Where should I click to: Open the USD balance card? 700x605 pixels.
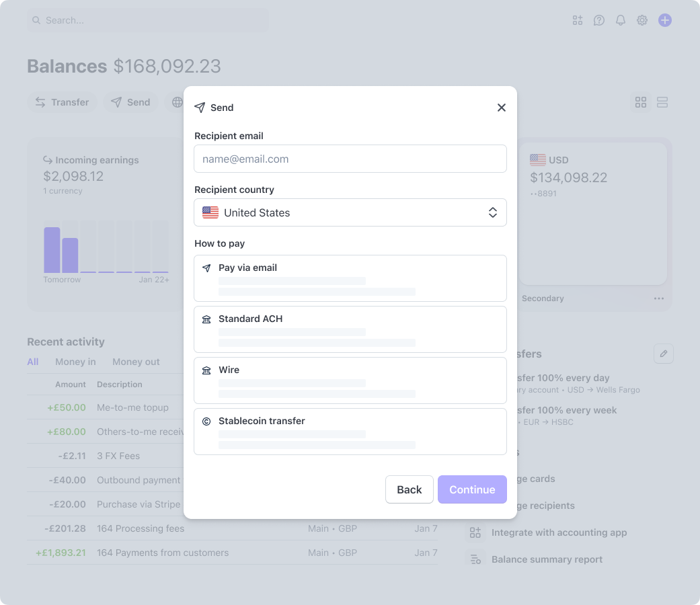coord(593,214)
